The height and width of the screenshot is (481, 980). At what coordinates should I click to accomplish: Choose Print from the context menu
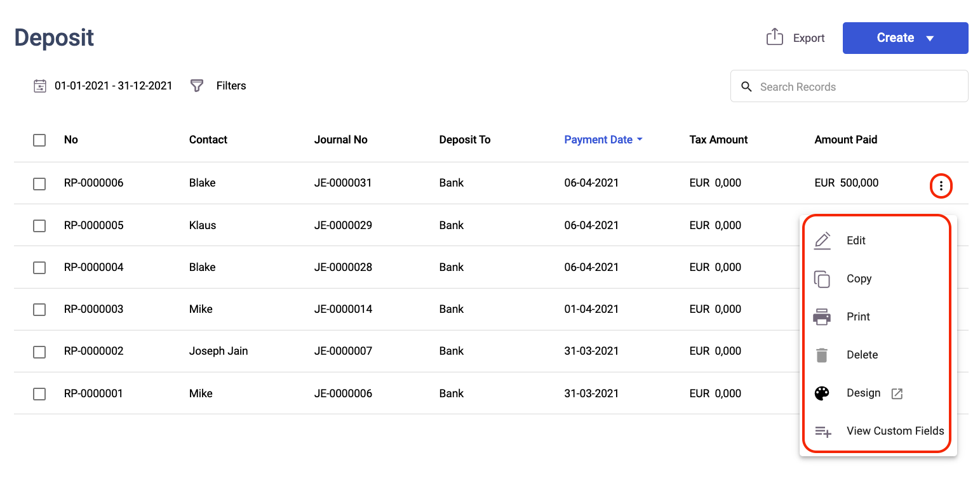(878, 317)
